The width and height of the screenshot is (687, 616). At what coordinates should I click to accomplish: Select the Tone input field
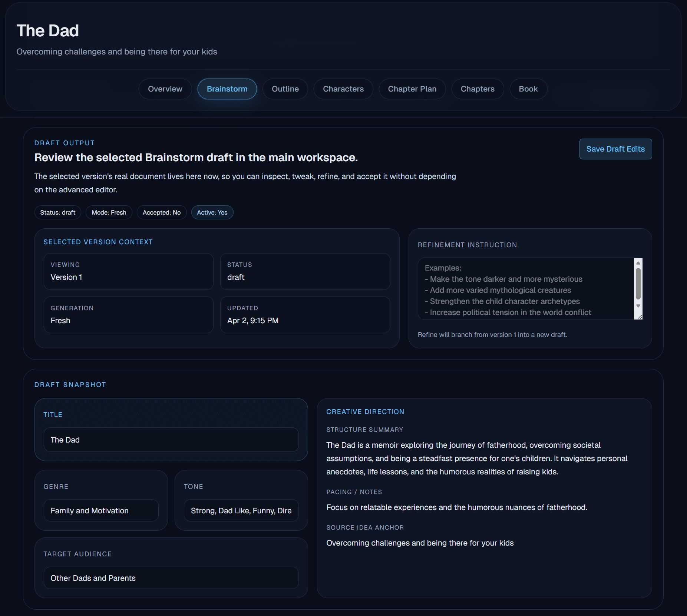tap(241, 510)
